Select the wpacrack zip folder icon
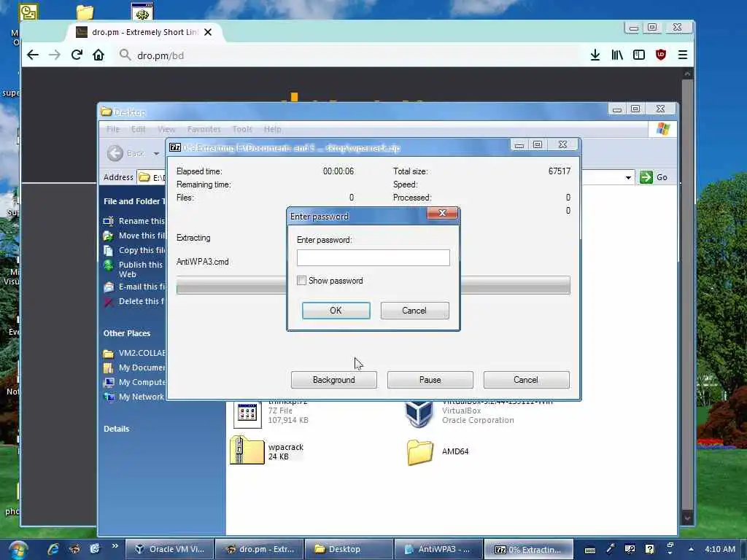 point(247,450)
